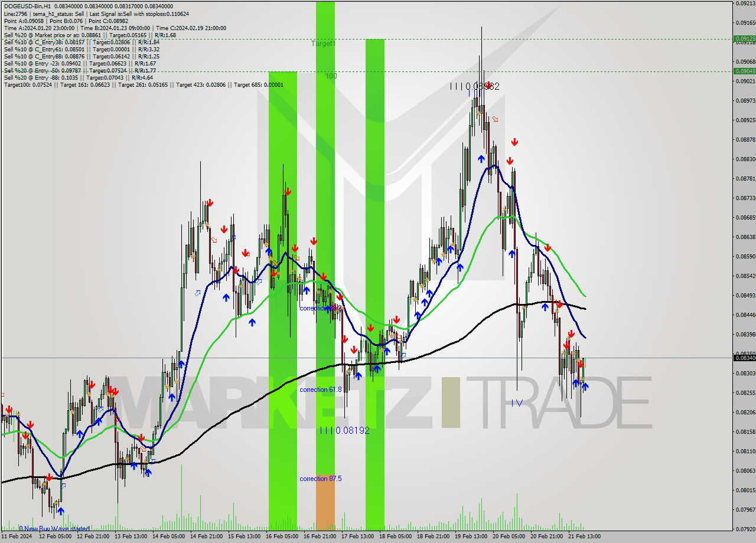
Task: Click the '20 Feb 05:00' time axis label
Action: [x=509, y=537]
